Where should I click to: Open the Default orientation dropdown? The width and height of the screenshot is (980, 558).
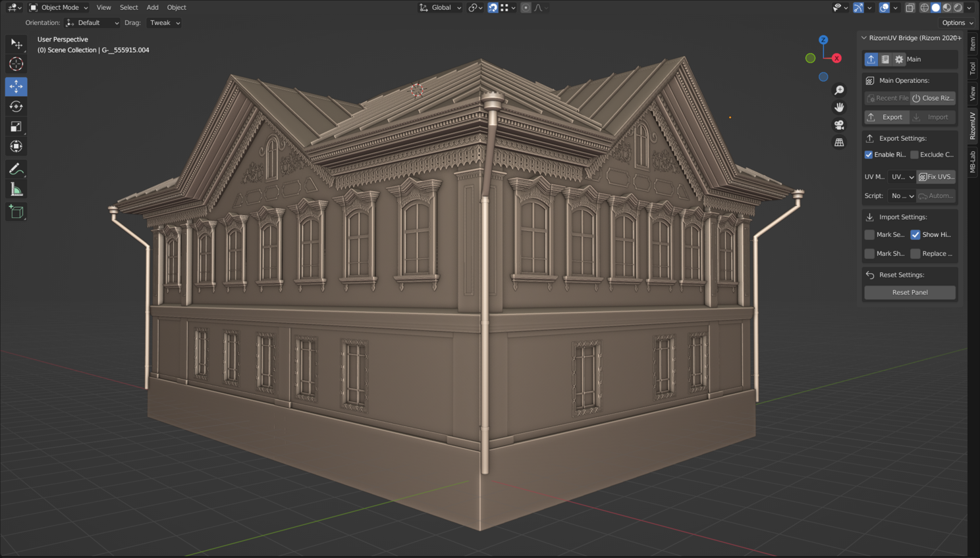point(93,23)
